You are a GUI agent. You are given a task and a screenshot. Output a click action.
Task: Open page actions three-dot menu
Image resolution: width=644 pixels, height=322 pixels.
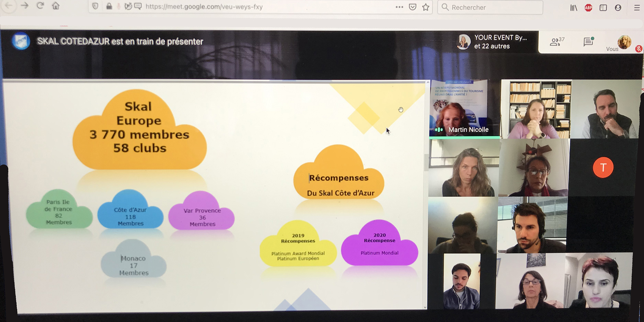[399, 7]
